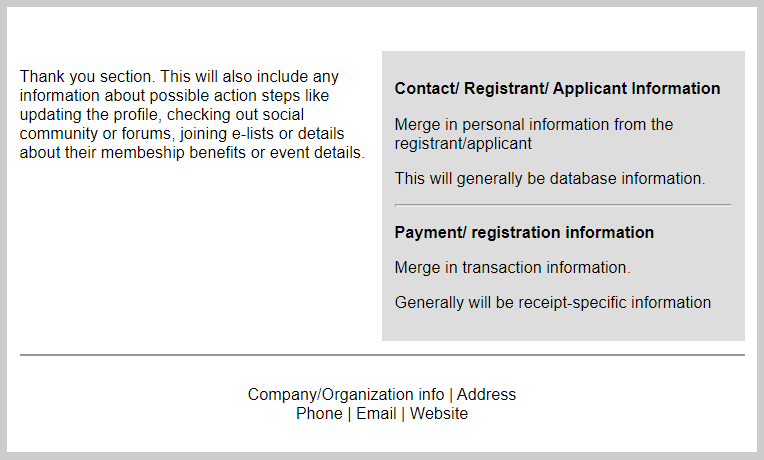Click 'Company/Organization info' in the footer
Viewport: 764px width, 460px height.
(x=346, y=395)
